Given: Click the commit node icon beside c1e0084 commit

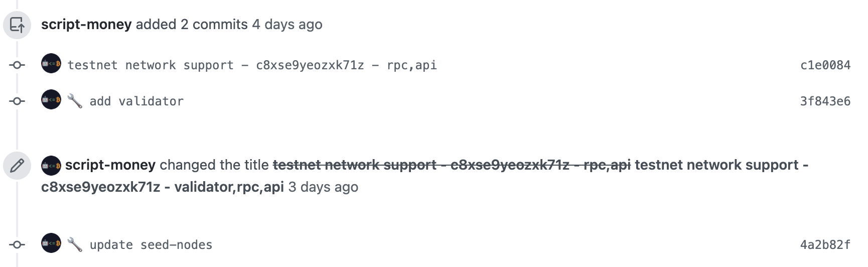Looking at the screenshot, I should pos(17,65).
